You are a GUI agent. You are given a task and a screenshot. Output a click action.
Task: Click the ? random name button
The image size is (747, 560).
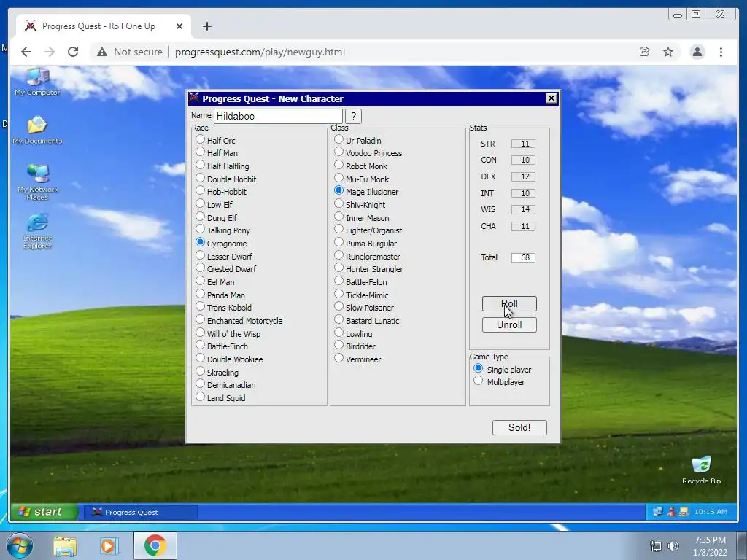pyautogui.click(x=353, y=116)
